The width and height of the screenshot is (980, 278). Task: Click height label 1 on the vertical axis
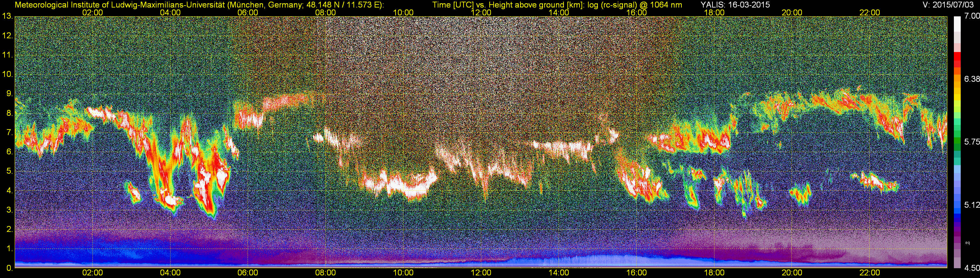tap(9, 249)
